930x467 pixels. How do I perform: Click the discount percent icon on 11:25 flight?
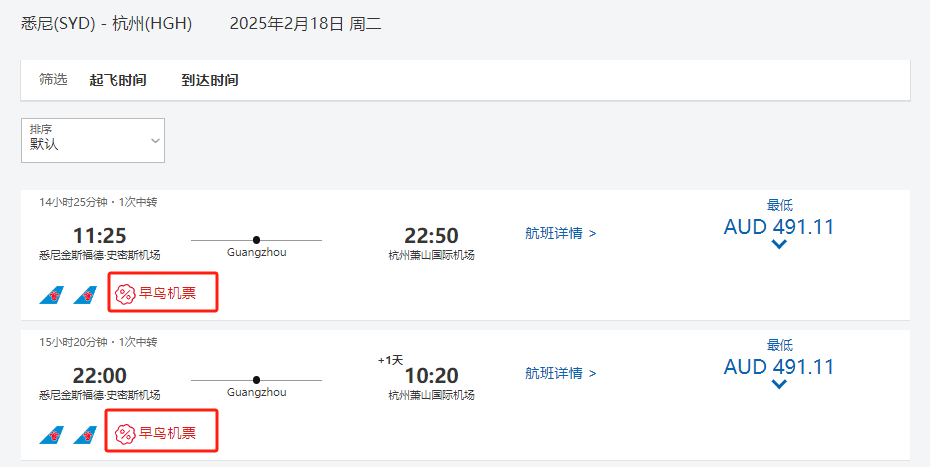tap(125, 294)
